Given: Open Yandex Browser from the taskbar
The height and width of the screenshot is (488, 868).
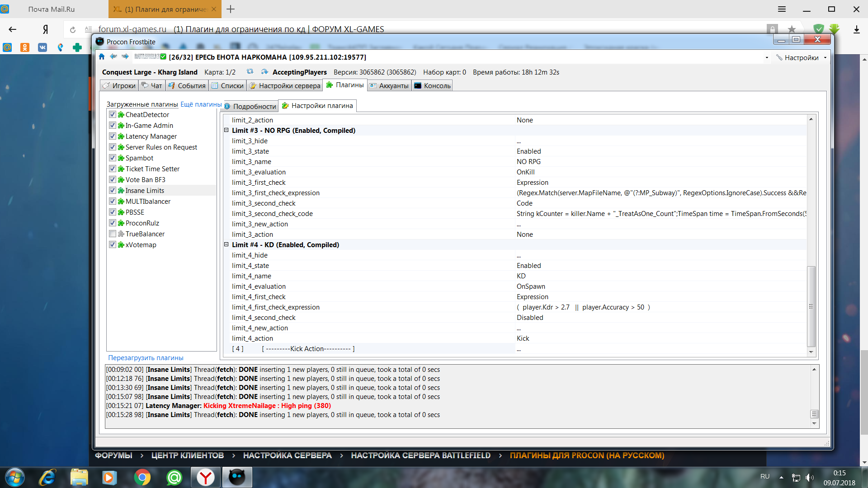Looking at the screenshot, I should (x=206, y=477).
